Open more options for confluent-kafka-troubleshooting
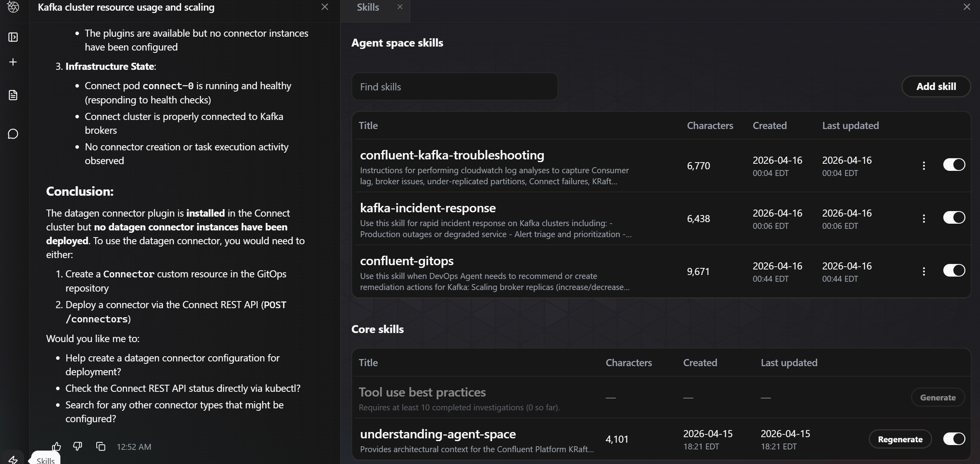 pyautogui.click(x=924, y=165)
